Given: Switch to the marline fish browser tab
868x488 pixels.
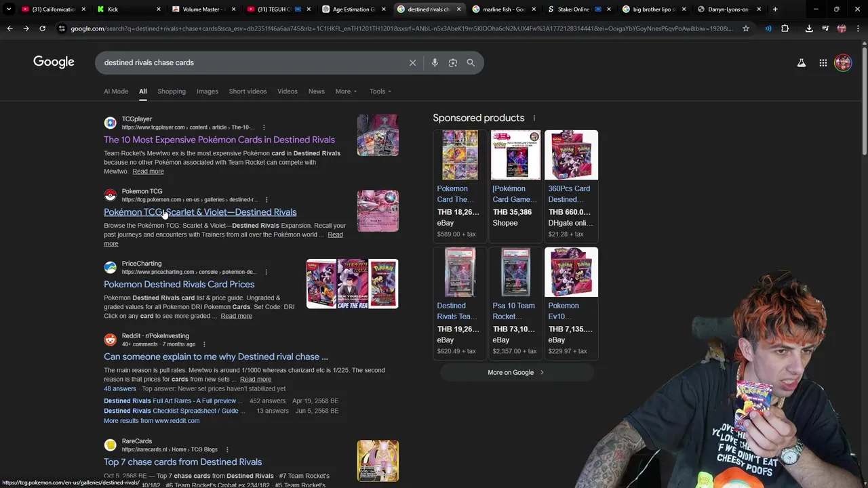Looking at the screenshot, I should pyautogui.click(x=504, y=9).
